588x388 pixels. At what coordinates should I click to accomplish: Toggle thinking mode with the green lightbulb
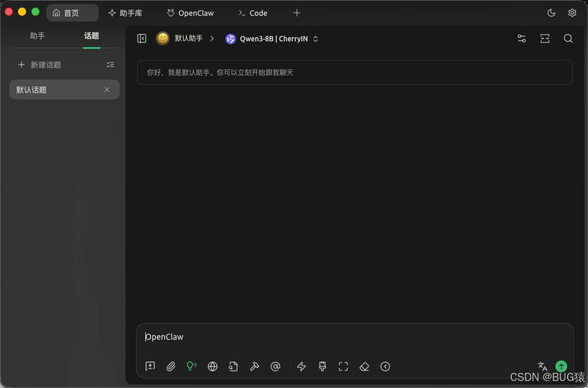point(191,366)
